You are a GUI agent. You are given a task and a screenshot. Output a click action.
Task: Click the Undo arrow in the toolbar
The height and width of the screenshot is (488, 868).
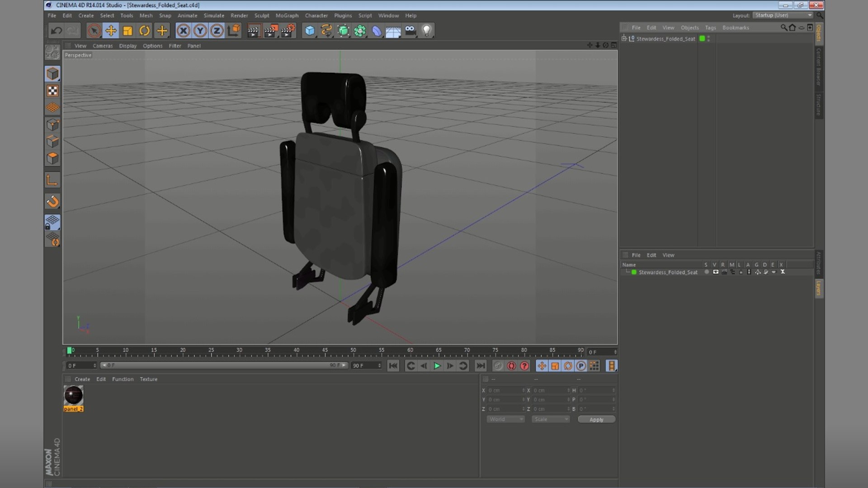tap(57, 31)
